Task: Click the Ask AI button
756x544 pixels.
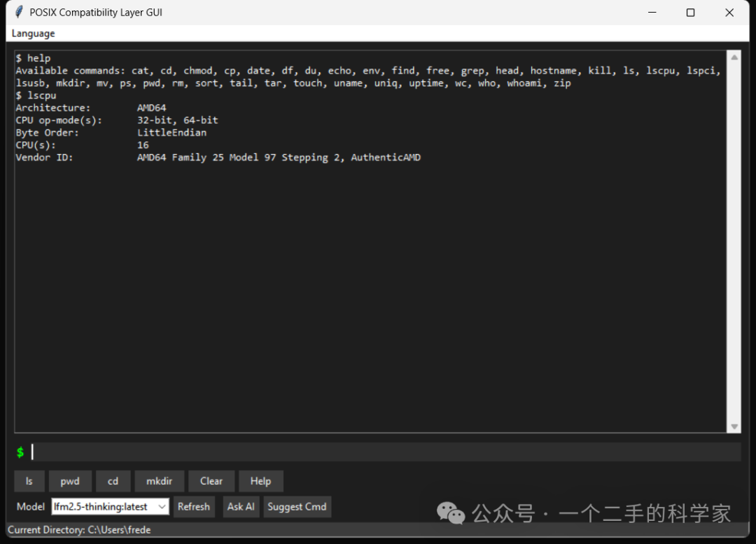Action: [241, 506]
